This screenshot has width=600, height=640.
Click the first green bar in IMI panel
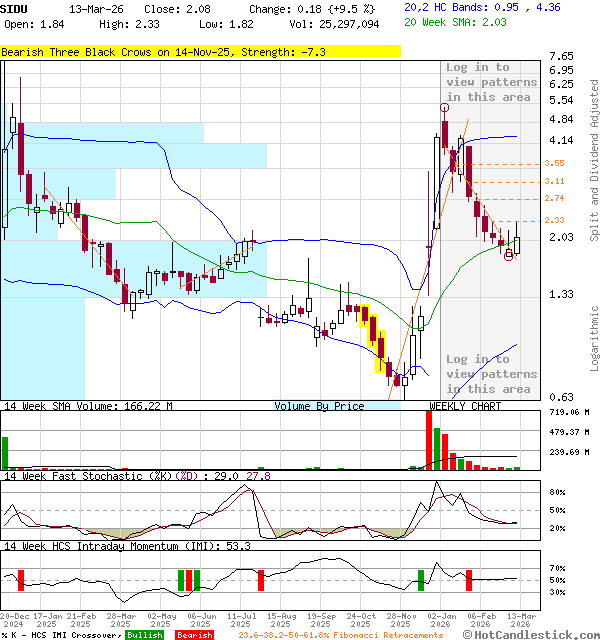180,580
